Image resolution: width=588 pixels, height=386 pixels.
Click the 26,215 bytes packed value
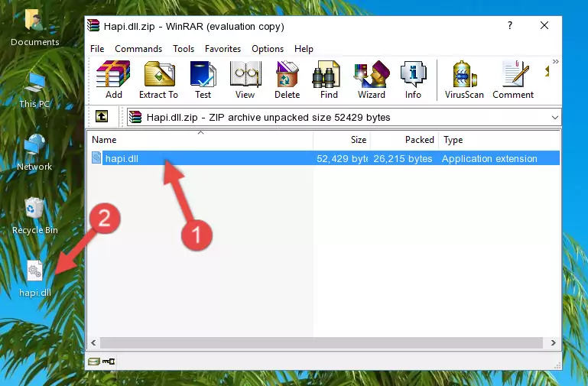coord(403,158)
